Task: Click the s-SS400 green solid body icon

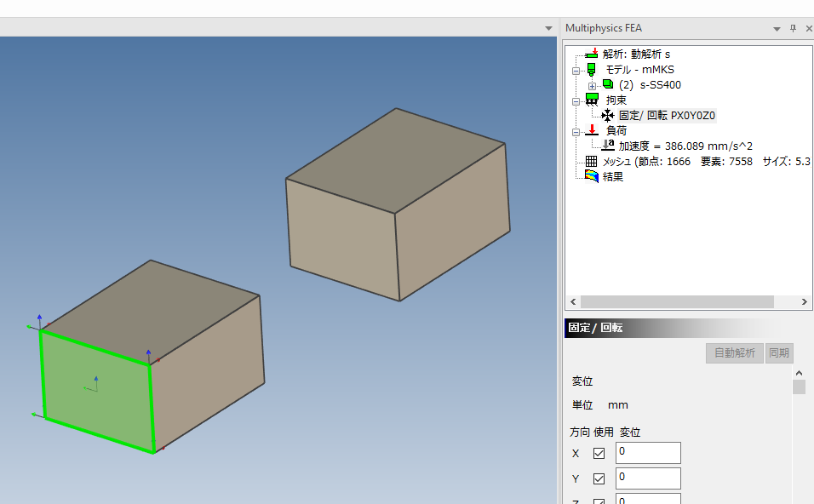Action: tap(607, 84)
